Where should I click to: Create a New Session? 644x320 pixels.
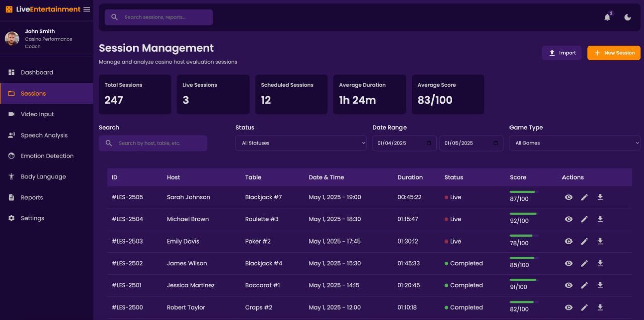click(613, 53)
